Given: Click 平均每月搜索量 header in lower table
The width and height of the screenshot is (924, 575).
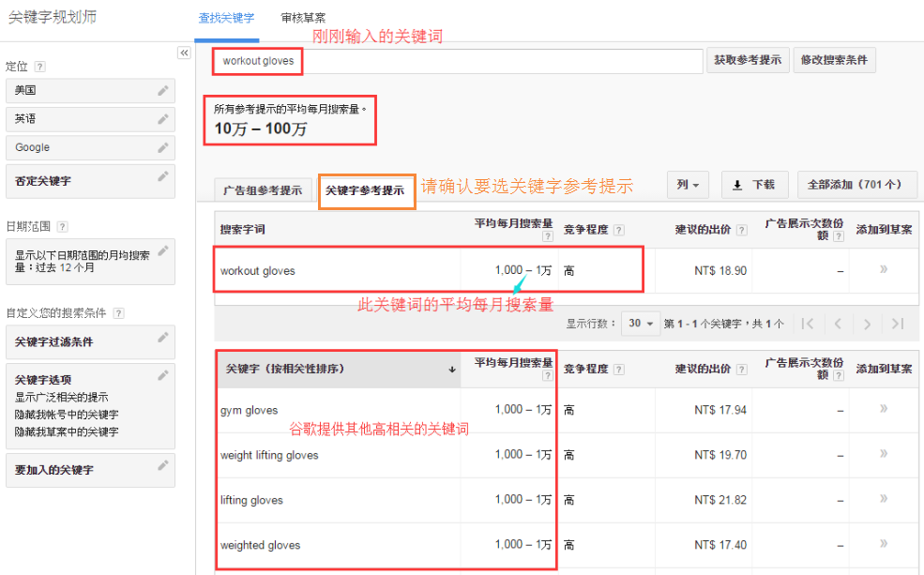Looking at the screenshot, I should coord(513,363).
